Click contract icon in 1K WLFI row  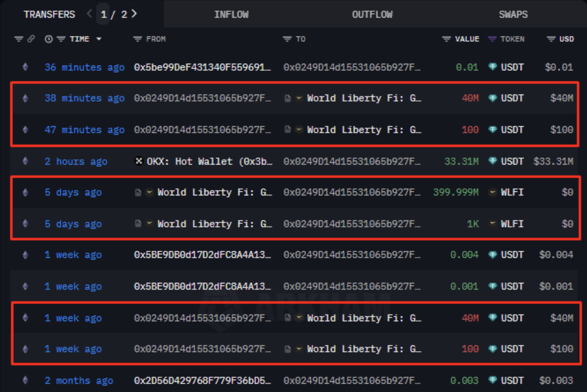[138, 224]
